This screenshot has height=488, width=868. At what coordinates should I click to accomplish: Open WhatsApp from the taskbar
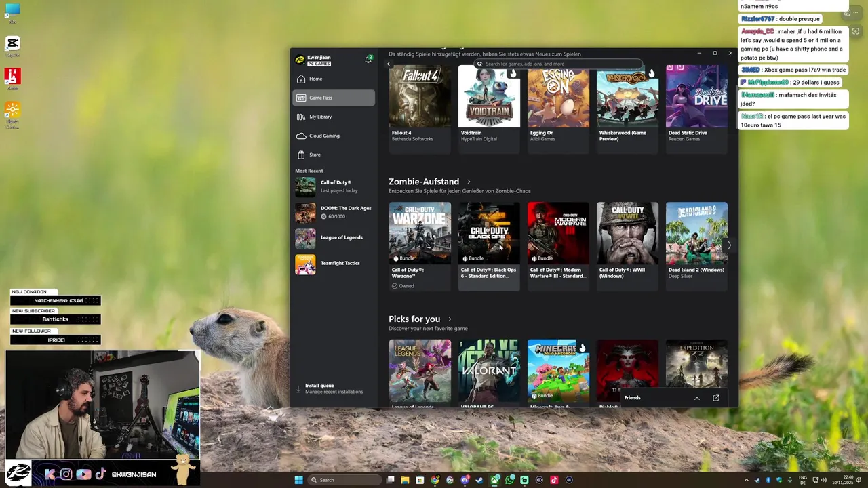(509, 480)
